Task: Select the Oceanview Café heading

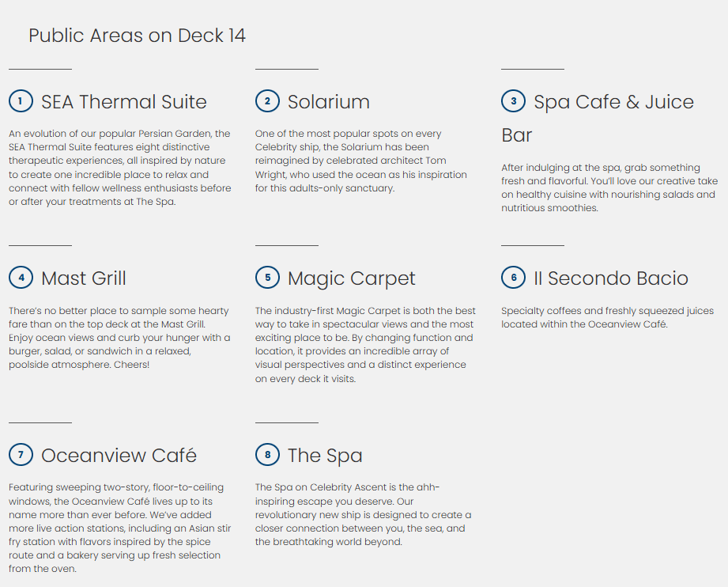Action: pos(119,456)
